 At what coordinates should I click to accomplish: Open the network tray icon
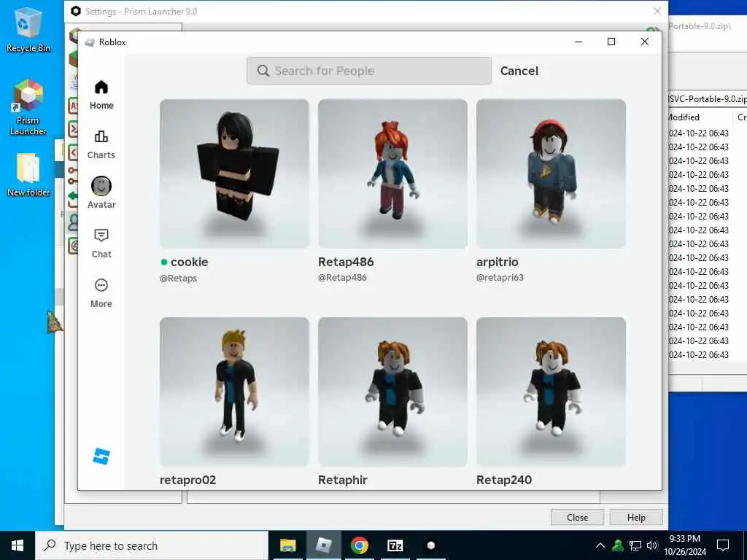click(635, 545)
